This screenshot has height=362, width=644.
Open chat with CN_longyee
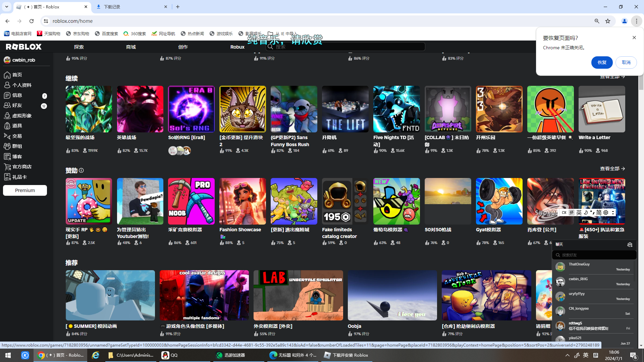tap(594, 311)
